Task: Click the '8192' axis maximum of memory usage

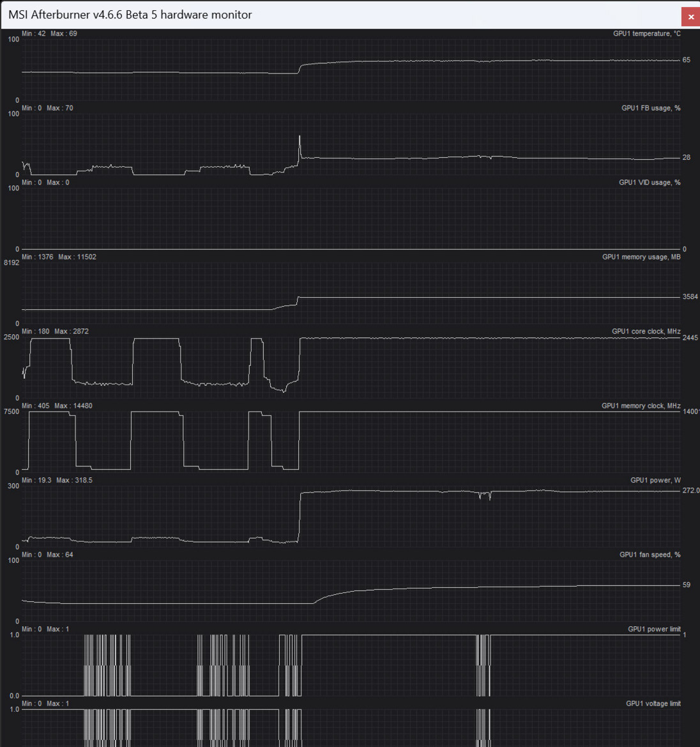Action: (x=11, y=263)
